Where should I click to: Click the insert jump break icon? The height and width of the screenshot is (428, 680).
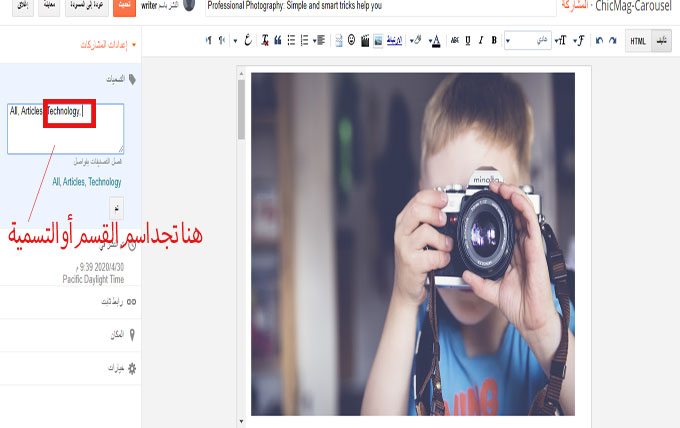[339, 41]
